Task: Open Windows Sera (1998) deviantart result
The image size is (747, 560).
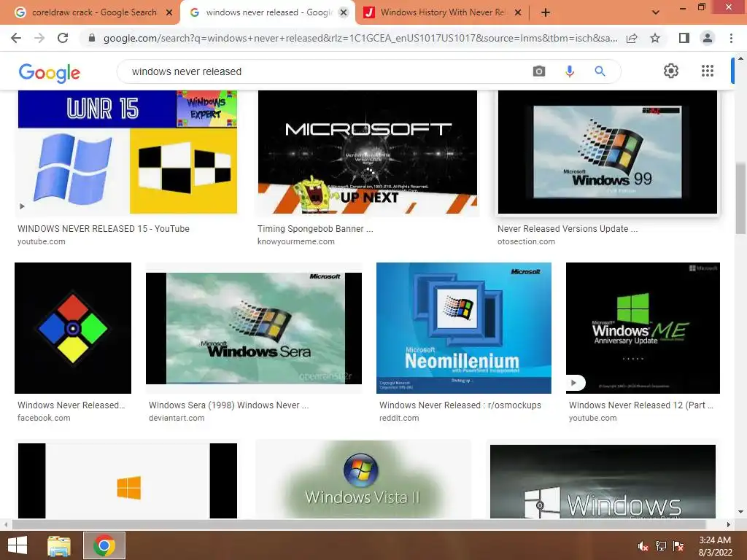Action: click(228, 405)
